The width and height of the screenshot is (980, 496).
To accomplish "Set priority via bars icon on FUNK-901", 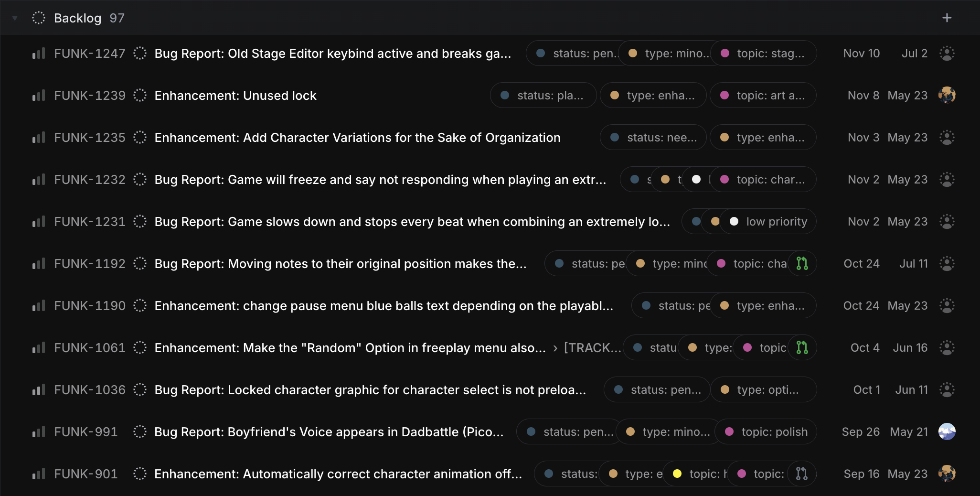I will [x=39, y=474].
